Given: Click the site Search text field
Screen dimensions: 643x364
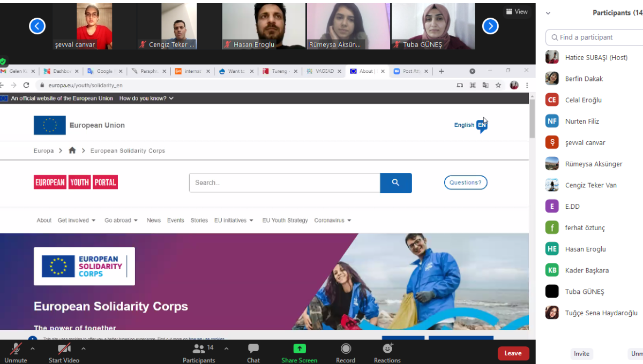Looking at the screenshot, I should [x=285, y=183].
